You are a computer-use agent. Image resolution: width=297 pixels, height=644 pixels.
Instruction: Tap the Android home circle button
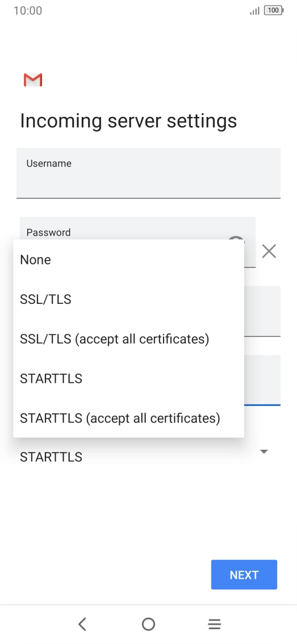[148, 624]
